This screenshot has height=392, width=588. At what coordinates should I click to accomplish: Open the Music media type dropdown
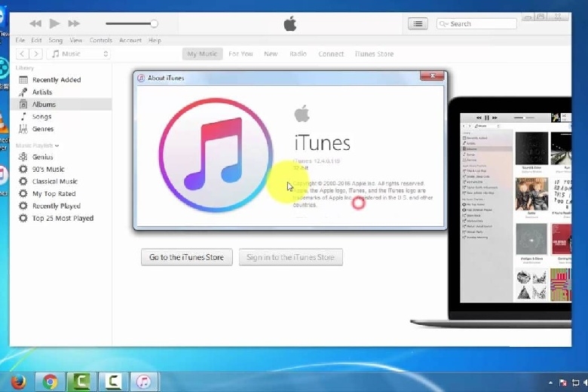coord(78,54)
